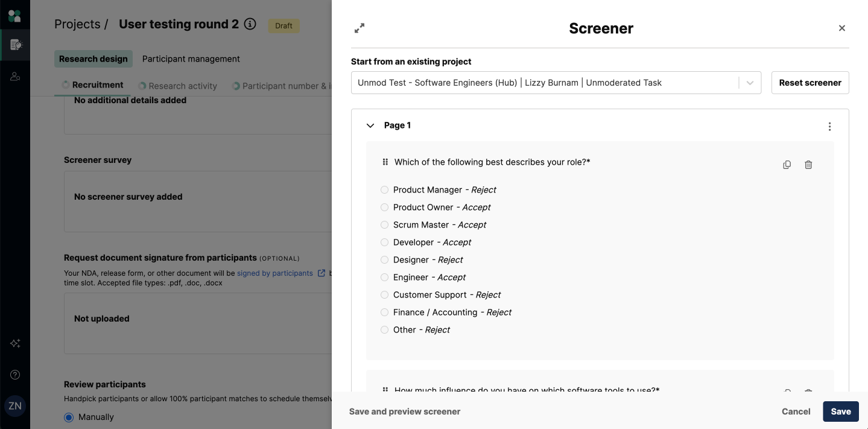Click the Screener survey heading
Viewport: 868px width, 429px height.
point(98,160)
